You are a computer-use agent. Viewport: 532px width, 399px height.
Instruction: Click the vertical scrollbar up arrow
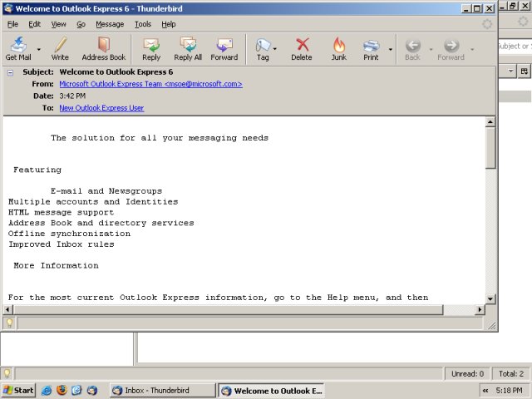pyautogui.click(x=490, y=122)
